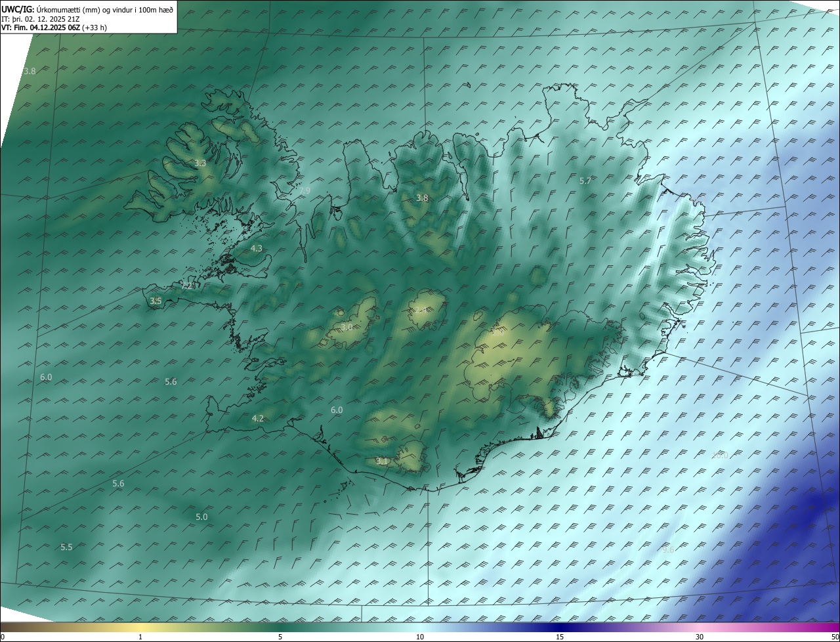The width and height of the screenshot is (840, 642).
Task: Click the faint 10.0 value southeast of Iceland
Action: tap(720, 455)
